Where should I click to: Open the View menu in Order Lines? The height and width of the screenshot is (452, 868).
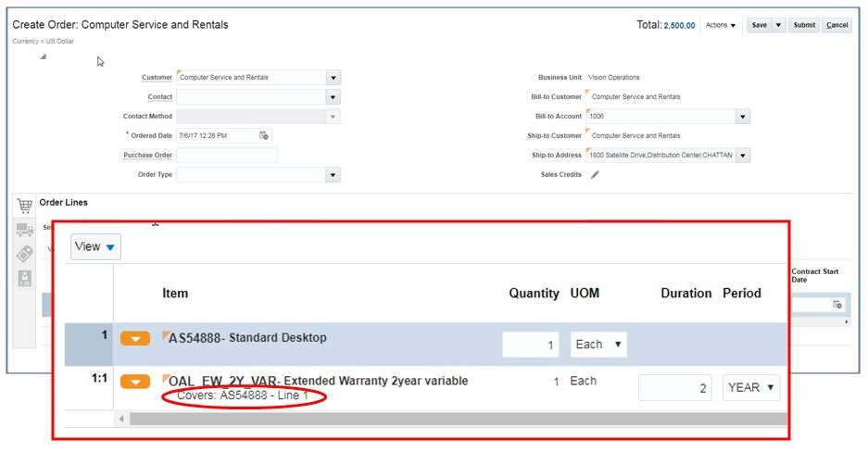pyautogui.click(x=95, y=246)
